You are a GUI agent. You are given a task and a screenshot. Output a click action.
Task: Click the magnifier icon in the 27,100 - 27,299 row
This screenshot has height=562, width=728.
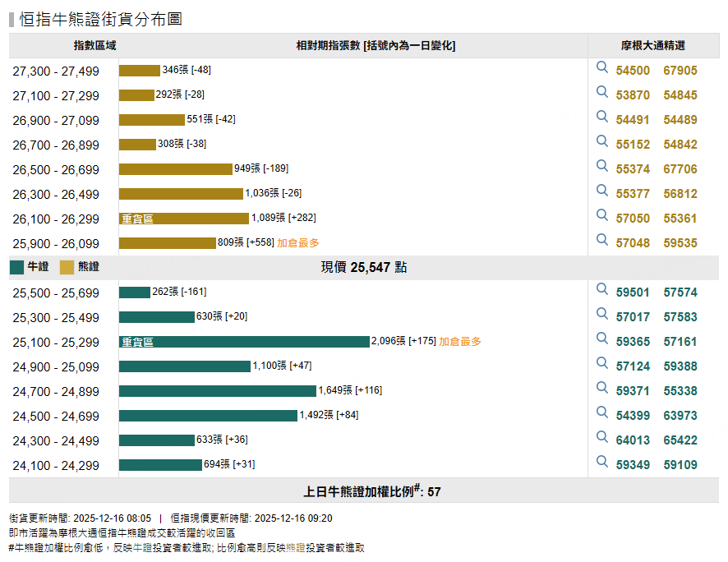(x=602, y=92)
